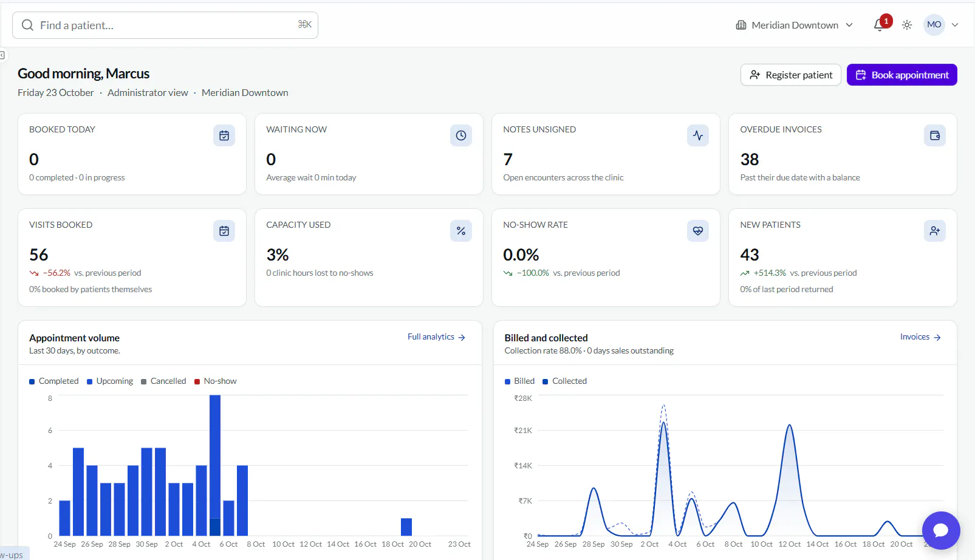The image size is (975, 560).
Task: Click the 20 Oct bar in Appointment volume
Action: (x=406, y=527)
